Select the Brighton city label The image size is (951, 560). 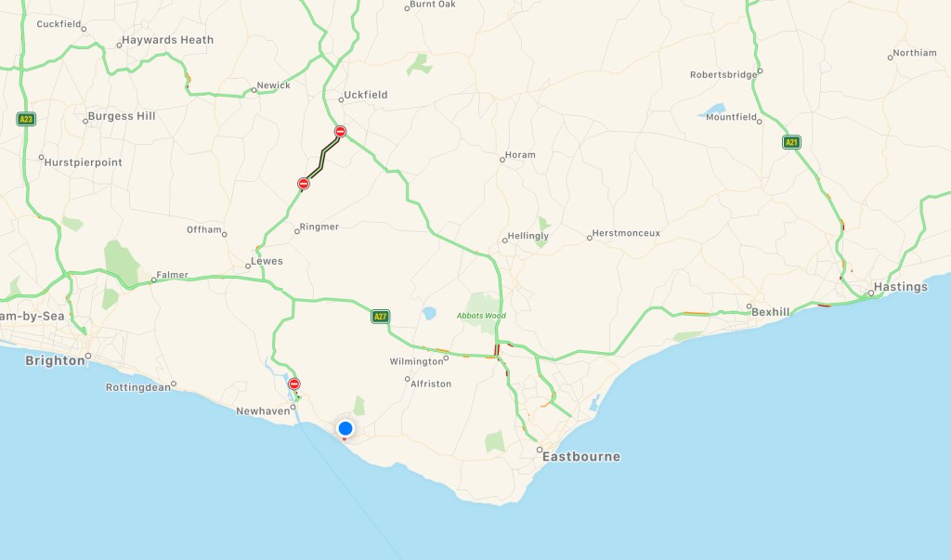point(55,360)
